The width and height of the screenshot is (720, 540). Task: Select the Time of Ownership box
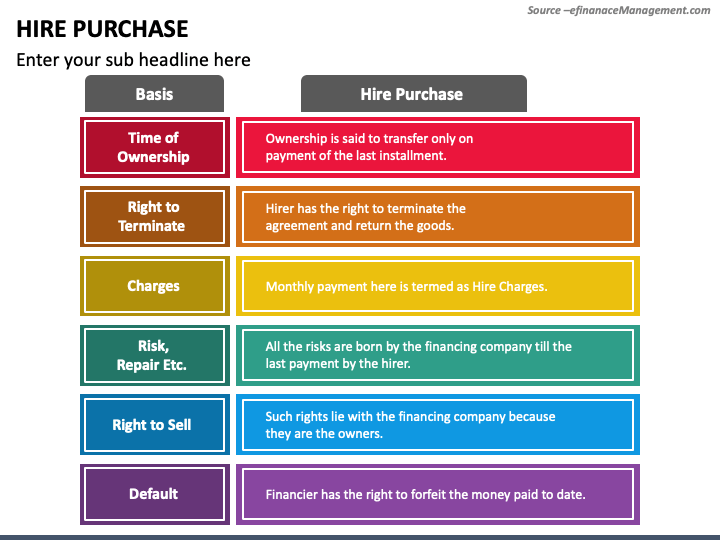pos(155,147)
